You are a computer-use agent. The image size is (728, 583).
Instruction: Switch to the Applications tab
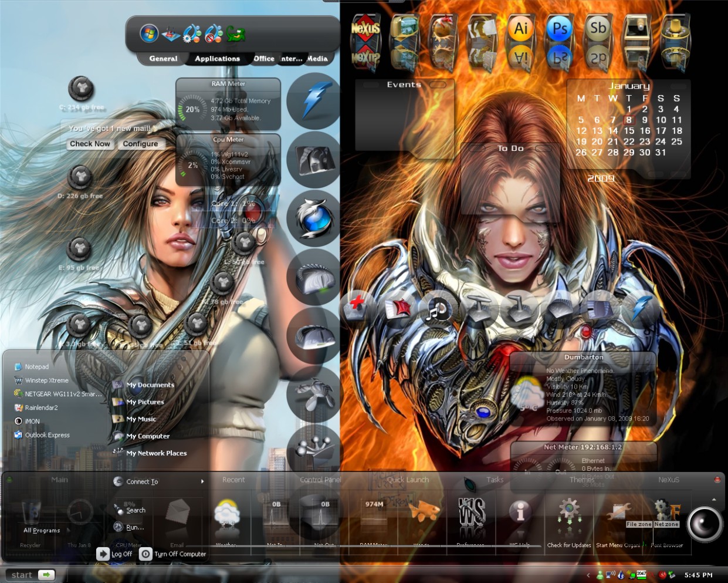[x=218, y=59]
